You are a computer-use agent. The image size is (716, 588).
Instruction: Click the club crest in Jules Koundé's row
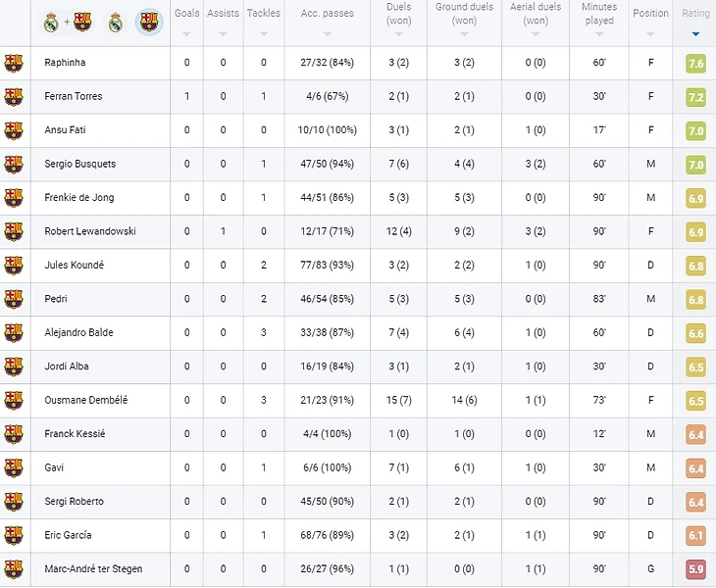[14, 265]
